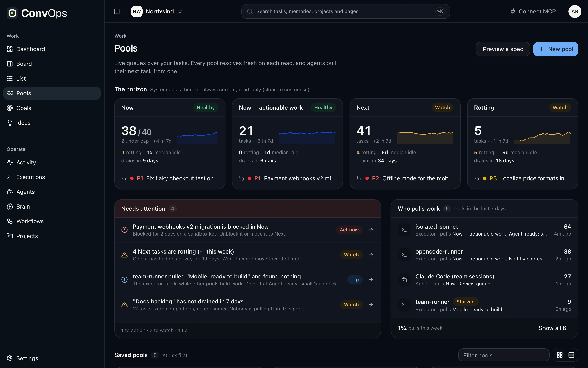This screenshot has height=368, width=588.
Task: Click Show all 6 link
Action: tap(552, 328)
